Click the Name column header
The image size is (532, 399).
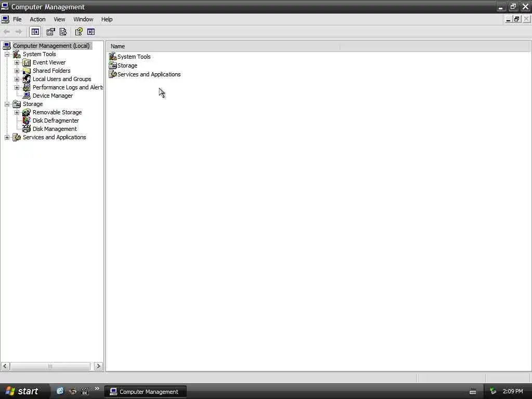click(223, 46)
